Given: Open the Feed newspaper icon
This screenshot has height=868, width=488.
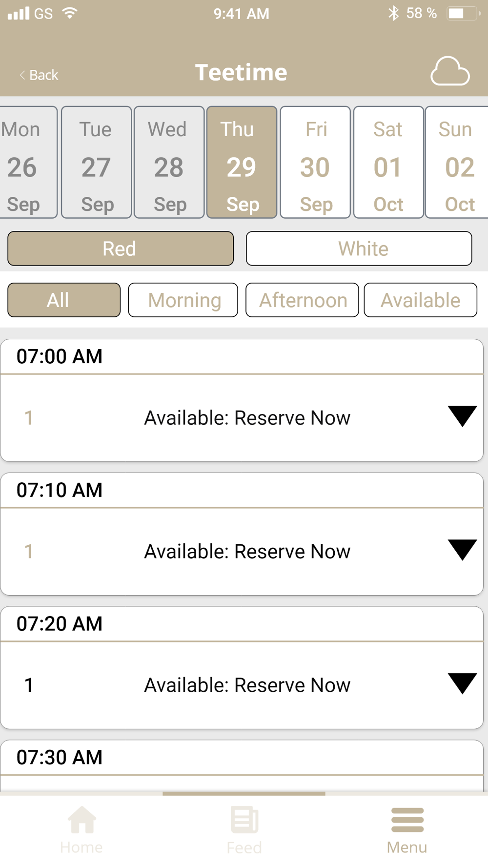Looking at the screenshot, I should pyautogui.click(x=244, y=820).
